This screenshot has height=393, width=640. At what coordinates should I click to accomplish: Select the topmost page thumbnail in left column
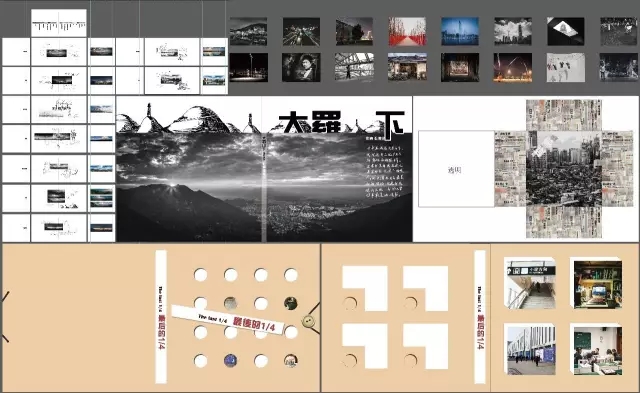[x=59, y=23]
